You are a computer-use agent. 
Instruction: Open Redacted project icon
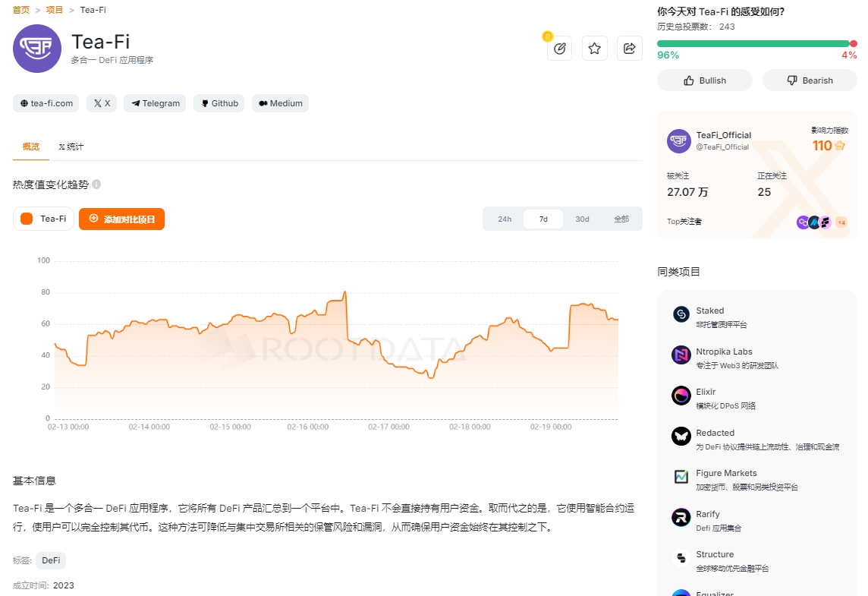point(681,437)
